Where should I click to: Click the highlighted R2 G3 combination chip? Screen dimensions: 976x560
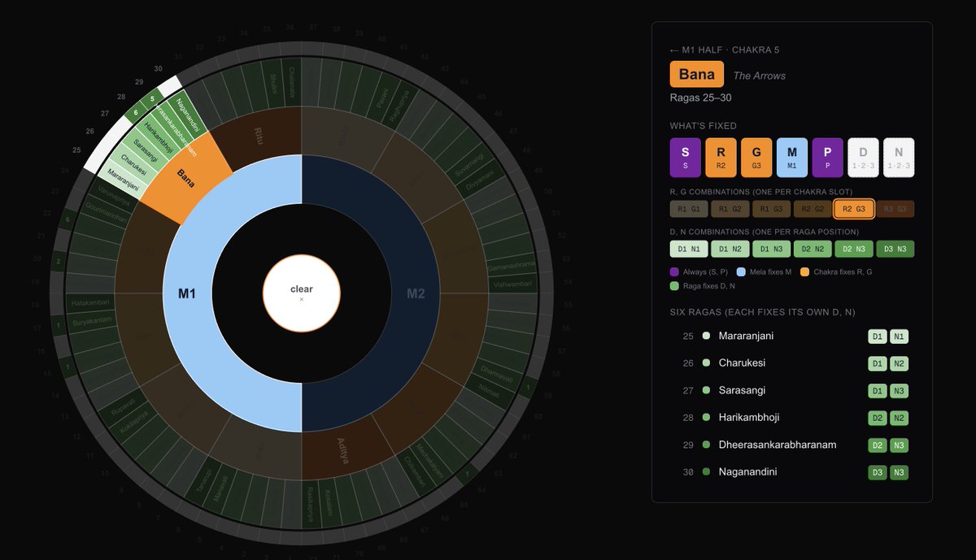click(x=854, y=209)
